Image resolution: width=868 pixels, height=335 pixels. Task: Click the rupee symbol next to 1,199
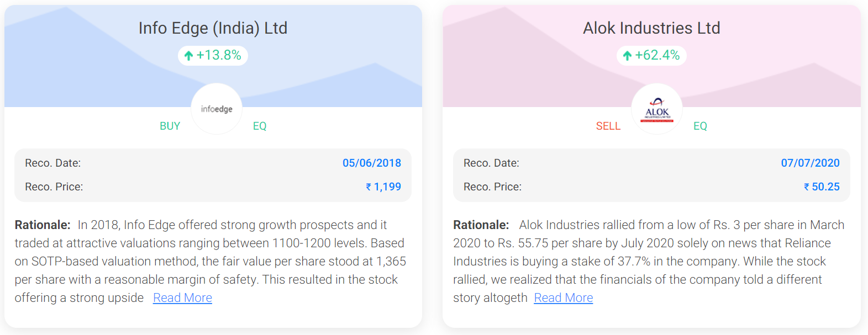tap(369, 187)
